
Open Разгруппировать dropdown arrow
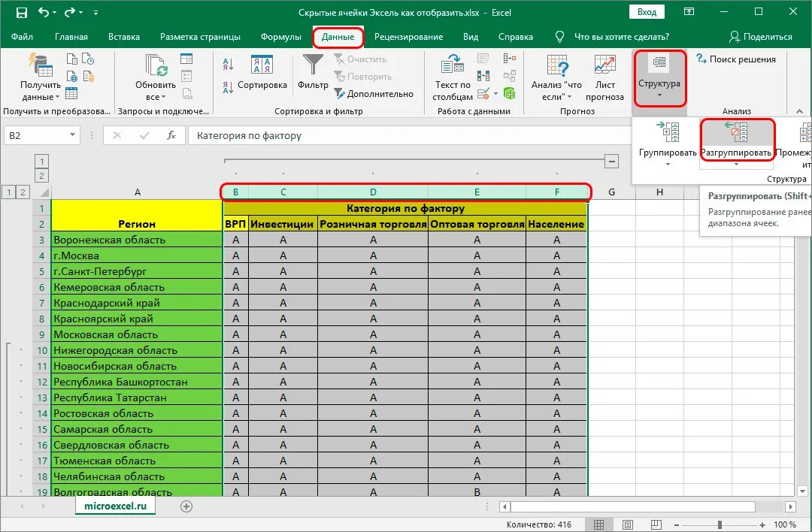[x=736, y=165]
